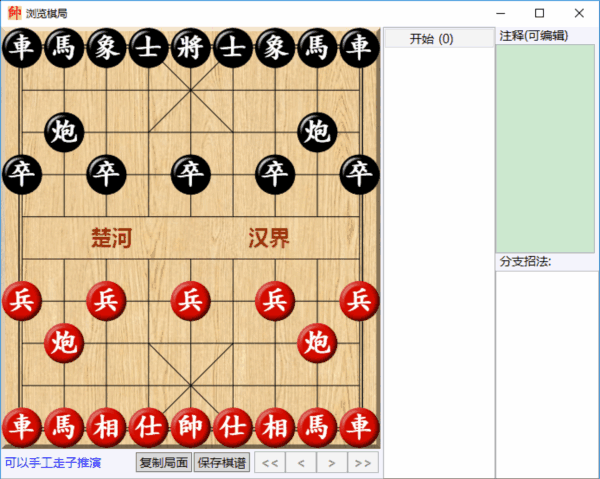Step back one move with < button
600x479 pixels.
click(x=301, y=463)
